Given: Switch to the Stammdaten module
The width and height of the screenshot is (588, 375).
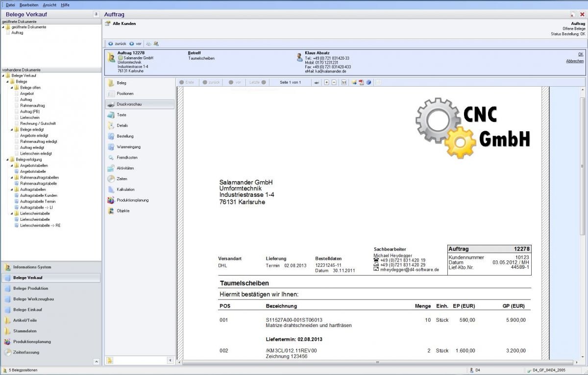Looking at the screenshot, I should point(51,331).
